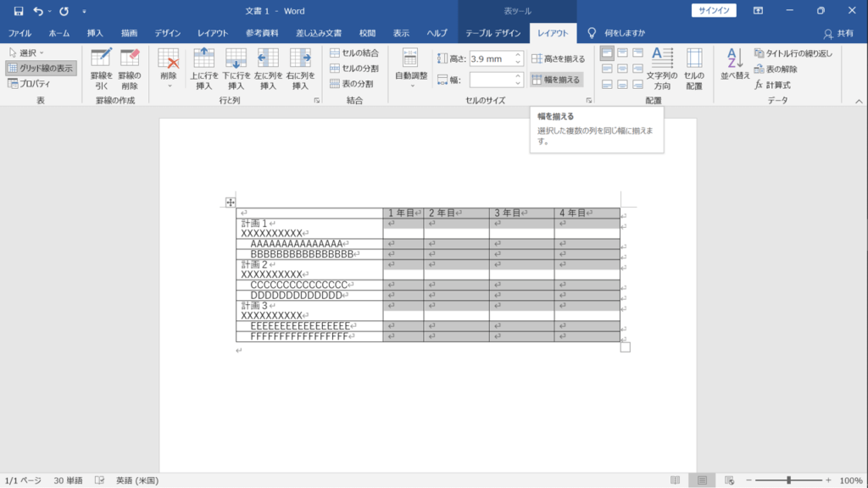
Task: Open the AutoFit (自動調整) dropdown
Action: click(411, 69)
